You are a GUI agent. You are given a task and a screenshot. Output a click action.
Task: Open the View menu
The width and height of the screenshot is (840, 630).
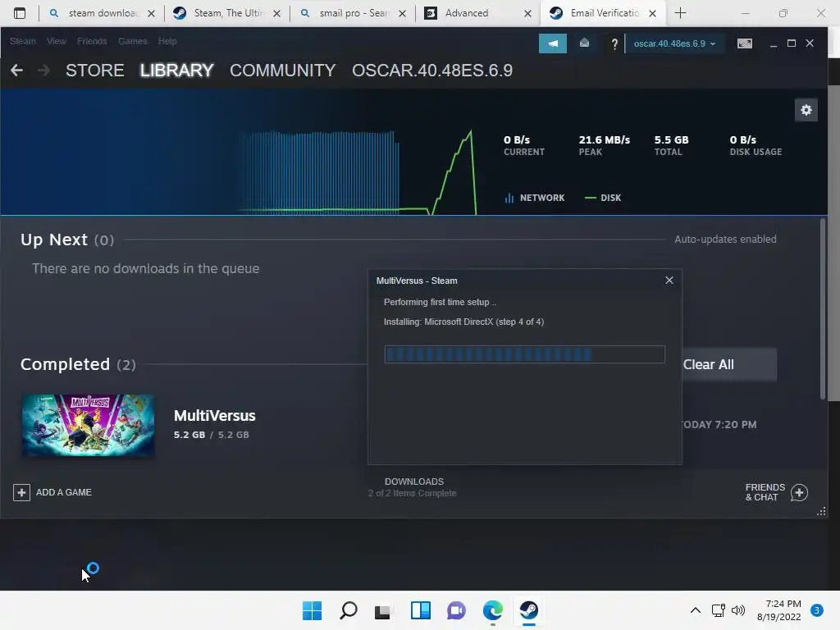tap(57, 41)
